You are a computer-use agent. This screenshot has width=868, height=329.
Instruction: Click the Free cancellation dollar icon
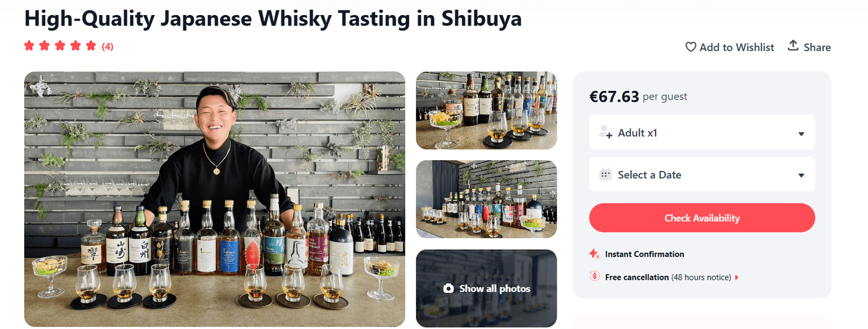pyautogui.click(x=594, y=276)
